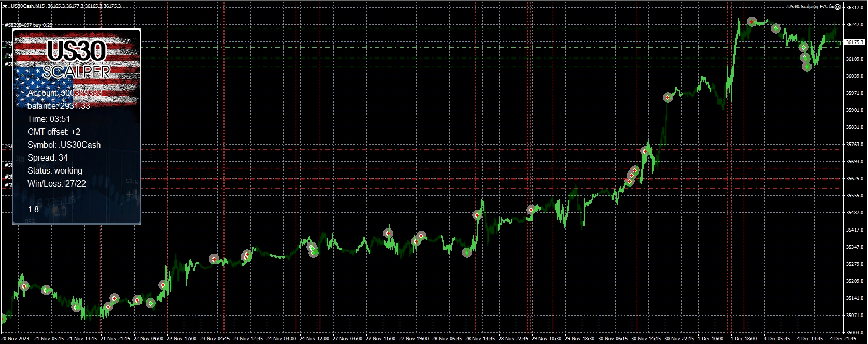Click the 28 Nov 14:45 time label
Viewport: 868px width, 344px height.
click(480, 339)
